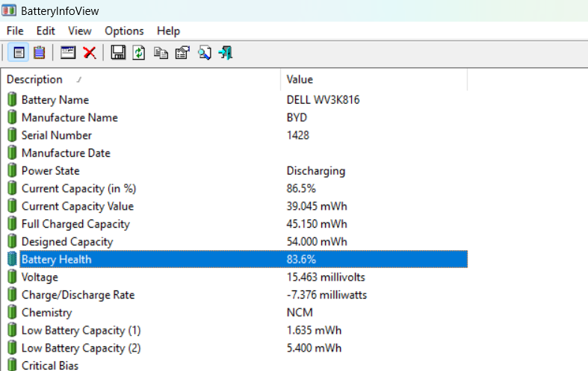Select the Charge/Discharge Rate row text
Screen dimensions: 588x371
click(78, 295)
